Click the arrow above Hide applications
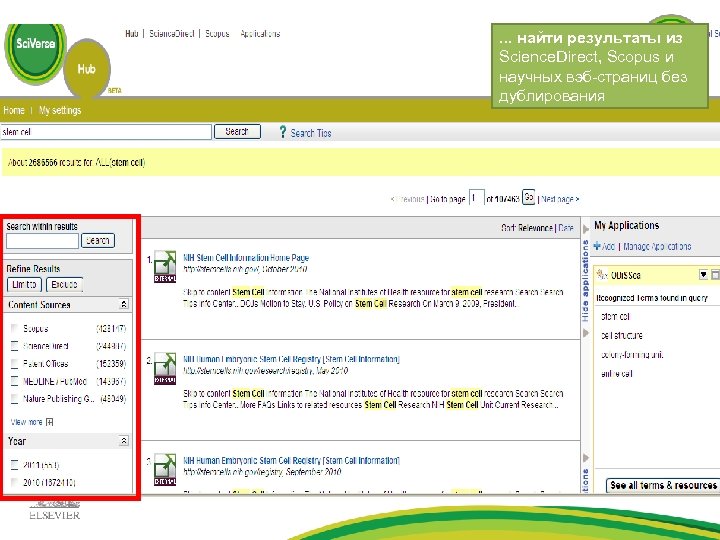Screen dimensions: 720x540 [585, 229]
